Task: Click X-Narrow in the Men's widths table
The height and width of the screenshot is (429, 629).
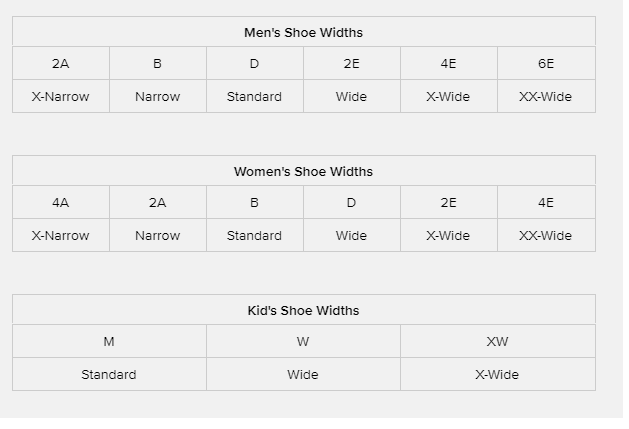Action: tap(61, 97)
